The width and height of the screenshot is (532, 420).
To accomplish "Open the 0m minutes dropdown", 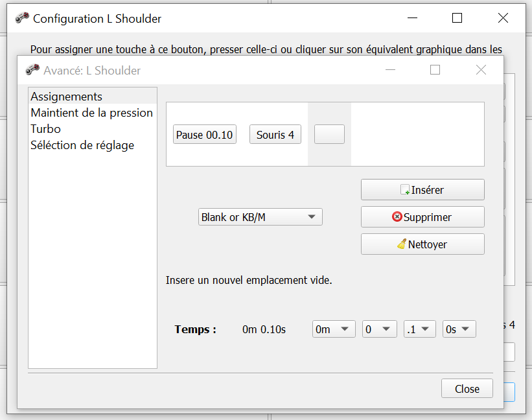I will pos(334,329).
